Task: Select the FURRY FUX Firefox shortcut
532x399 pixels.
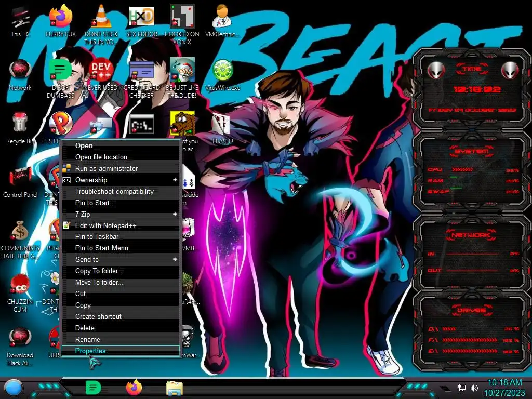Action: click(x=61, y=21)
